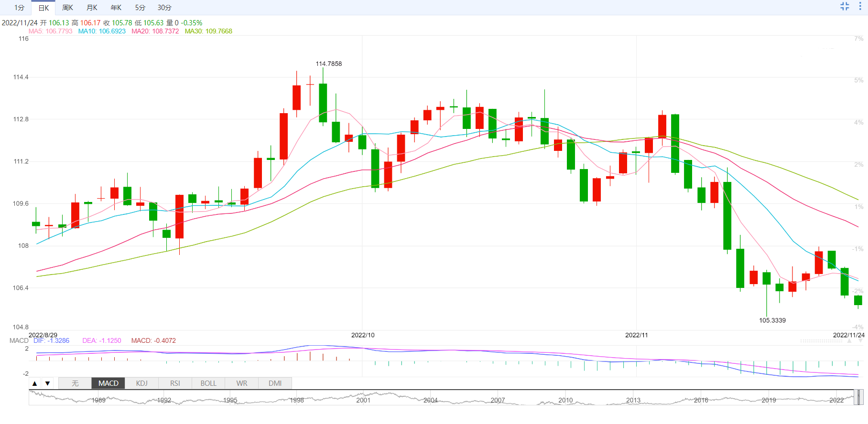
Task: Click the exit fullscreen icon
Action: [x=845, y=6]
